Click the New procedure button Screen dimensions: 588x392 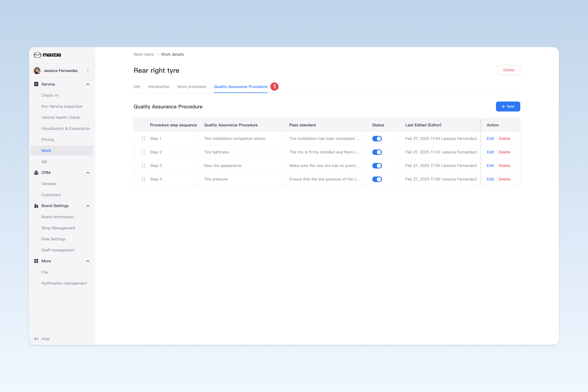(x=508, y=106)
